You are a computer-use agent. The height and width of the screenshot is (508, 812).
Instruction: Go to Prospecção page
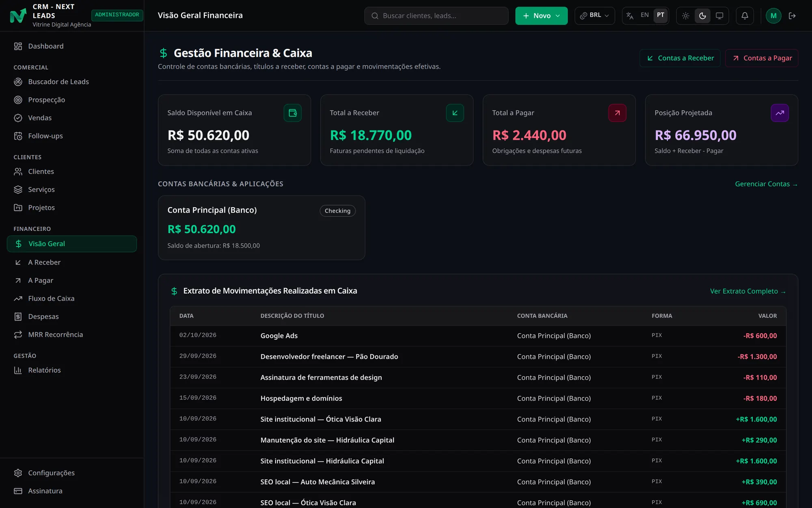(72, 100)
